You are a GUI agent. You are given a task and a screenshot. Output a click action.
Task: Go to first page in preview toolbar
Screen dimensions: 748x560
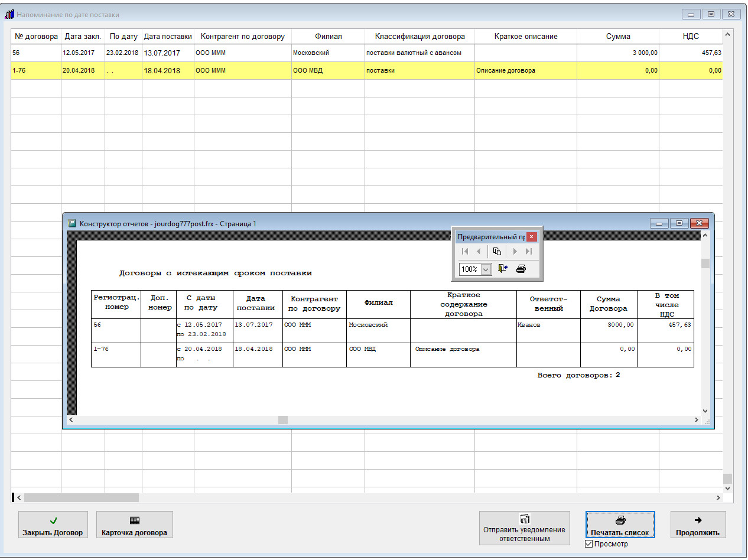pyautogui.click(x=465, y=251)
